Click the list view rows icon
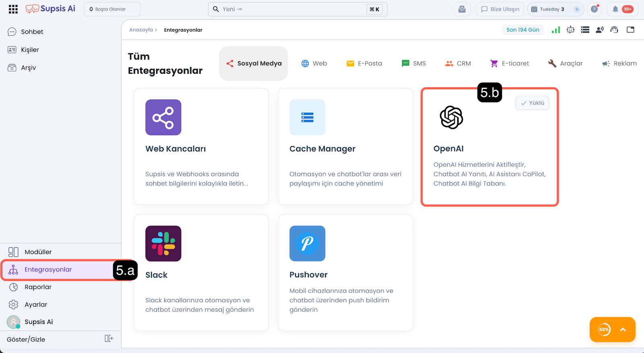 click(585, 30)
